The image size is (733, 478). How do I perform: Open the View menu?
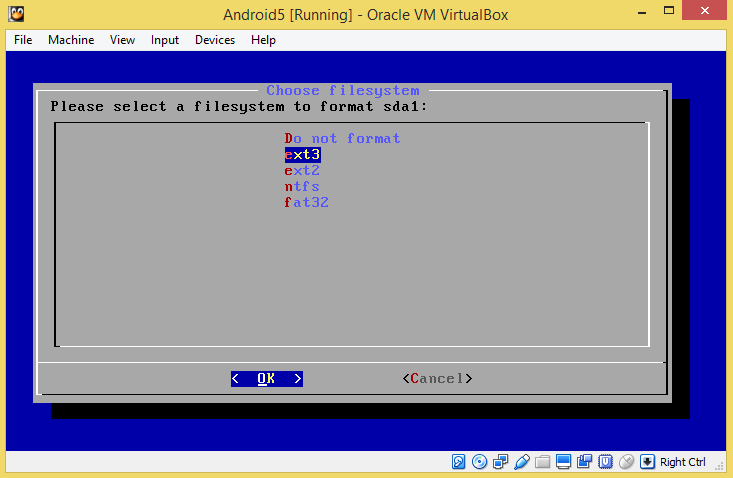122,40
